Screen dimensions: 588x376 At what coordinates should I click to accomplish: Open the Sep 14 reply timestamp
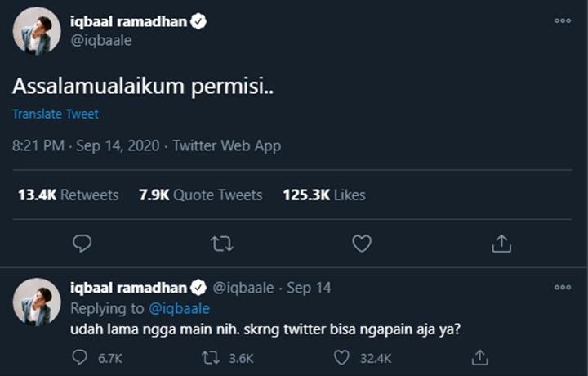pos(309,288)
